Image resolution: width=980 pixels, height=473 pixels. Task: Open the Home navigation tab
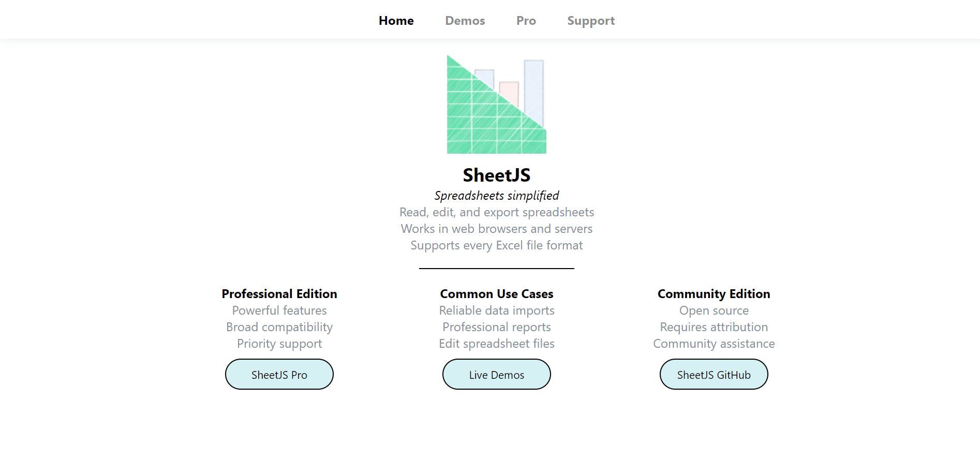click(x=396, y=21)
